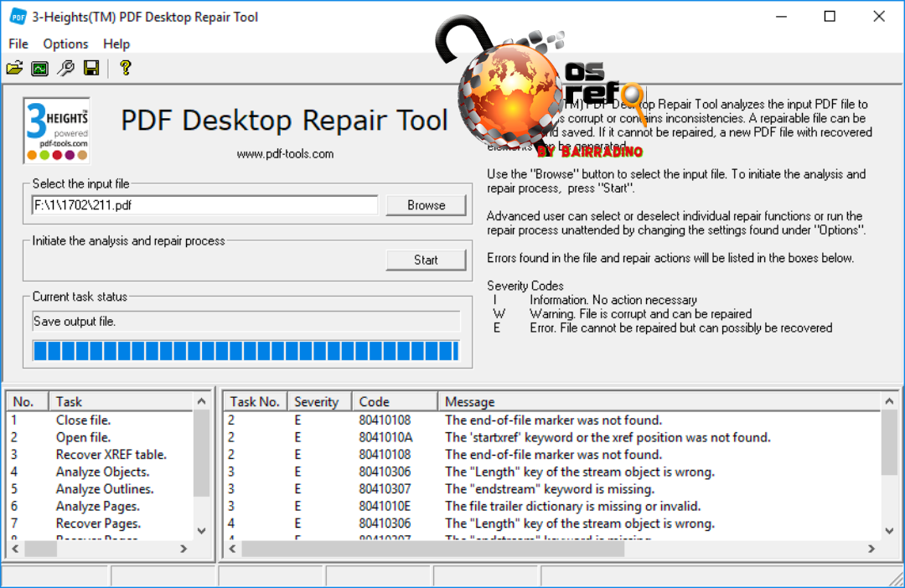Close the Repair Tool window
Image resolution: width=905 pixels, height=588 pixels.
point(879,17)
